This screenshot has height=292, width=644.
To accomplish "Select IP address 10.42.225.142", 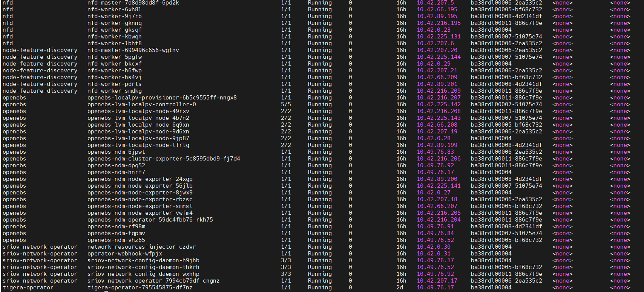I will point(439,104).
